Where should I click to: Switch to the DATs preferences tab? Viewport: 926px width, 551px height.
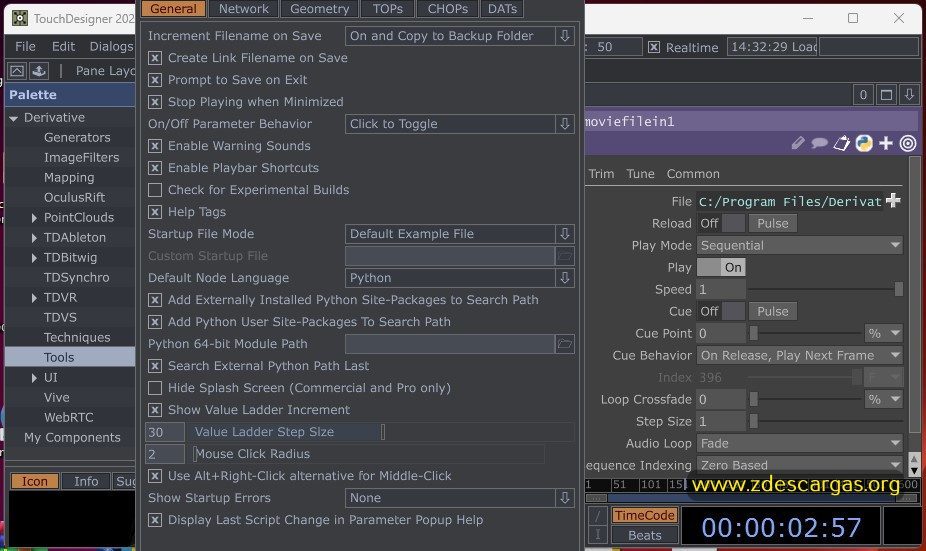tap(502, 8)
